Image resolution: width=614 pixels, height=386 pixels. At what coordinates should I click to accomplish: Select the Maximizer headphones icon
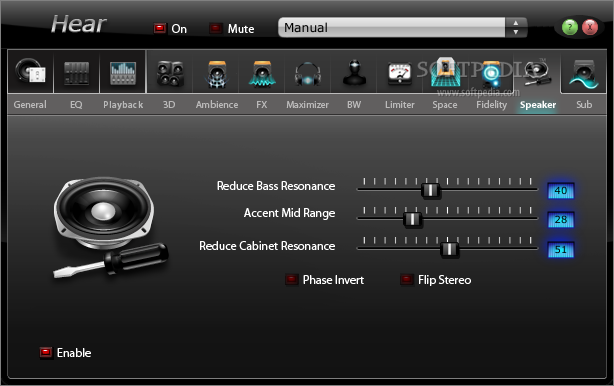[308, 74]
